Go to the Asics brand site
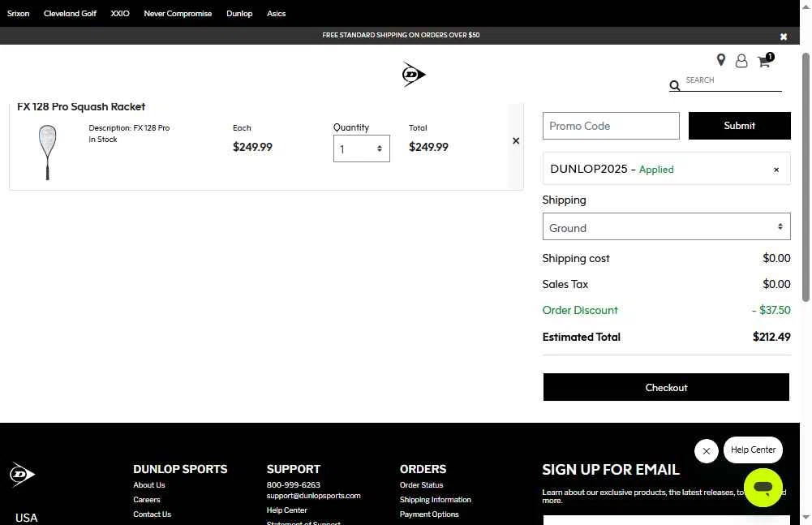The image size is (812, 525). click(x=276, y=14)
